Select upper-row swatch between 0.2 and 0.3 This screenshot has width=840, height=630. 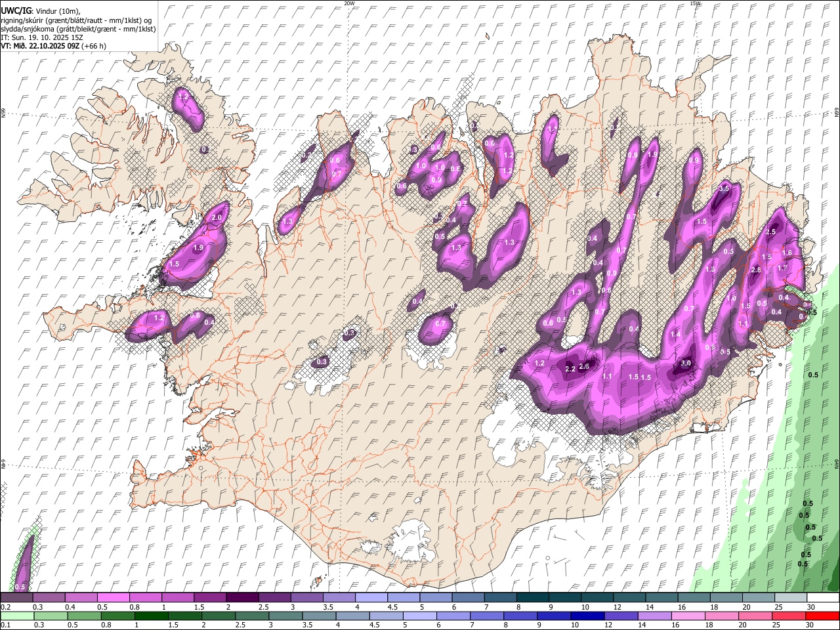[x=16, y=598]
